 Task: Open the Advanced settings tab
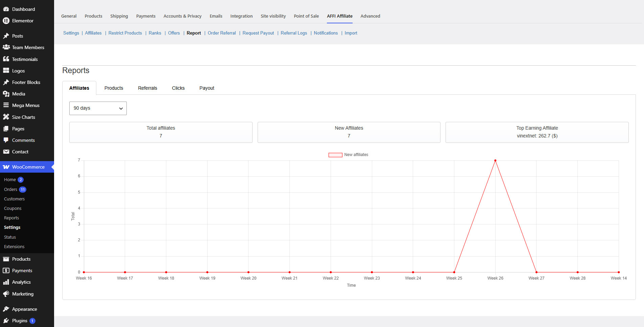tap(370, 16)
